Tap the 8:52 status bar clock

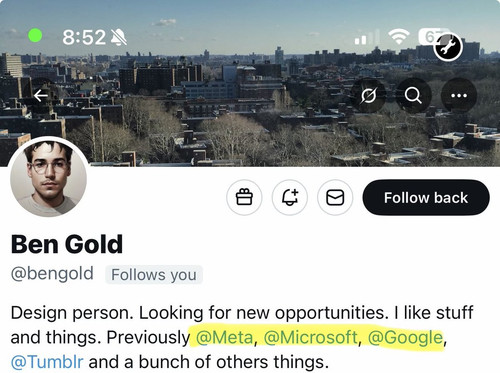tap(84, 37)
